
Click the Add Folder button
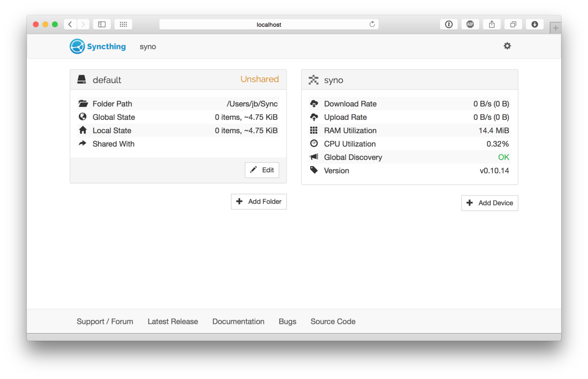tap(259, 201)
